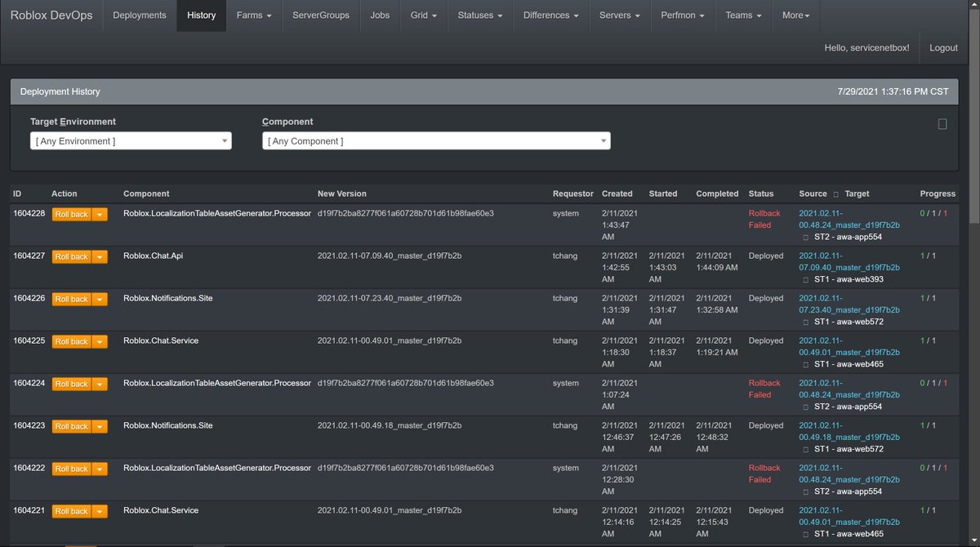This screenshot has height=547, width=980.
Task: Expand Roll back caret for deployment 1604225
Action: 100,341
